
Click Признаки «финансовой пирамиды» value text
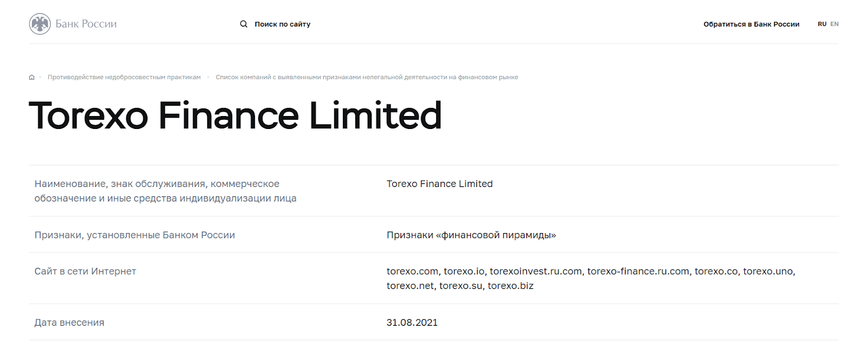tap(471, 235)
